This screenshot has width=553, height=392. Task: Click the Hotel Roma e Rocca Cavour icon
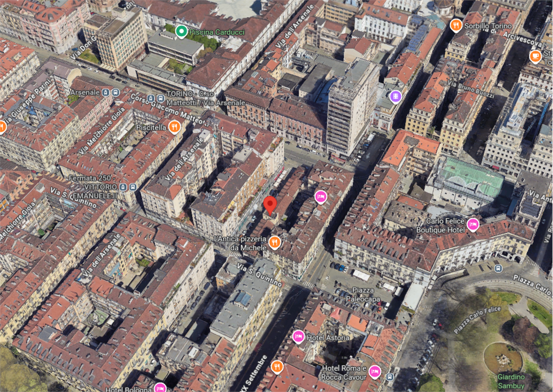(x=375, y=371)
